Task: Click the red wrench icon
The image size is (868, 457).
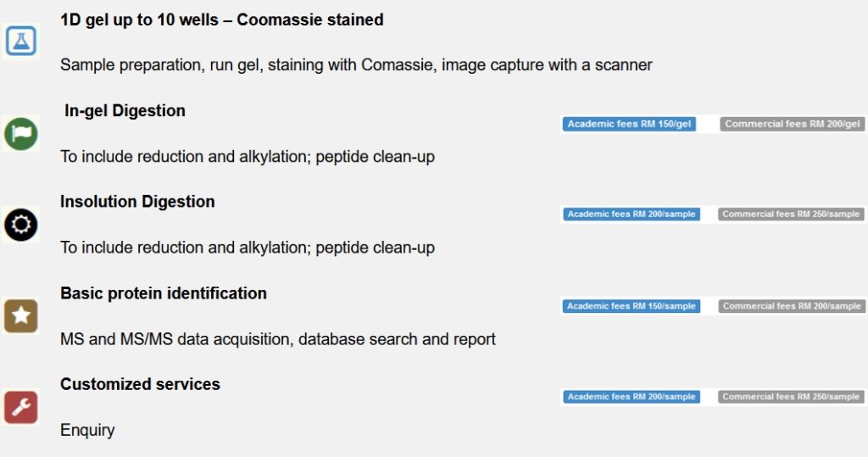Action: point(20,408)
